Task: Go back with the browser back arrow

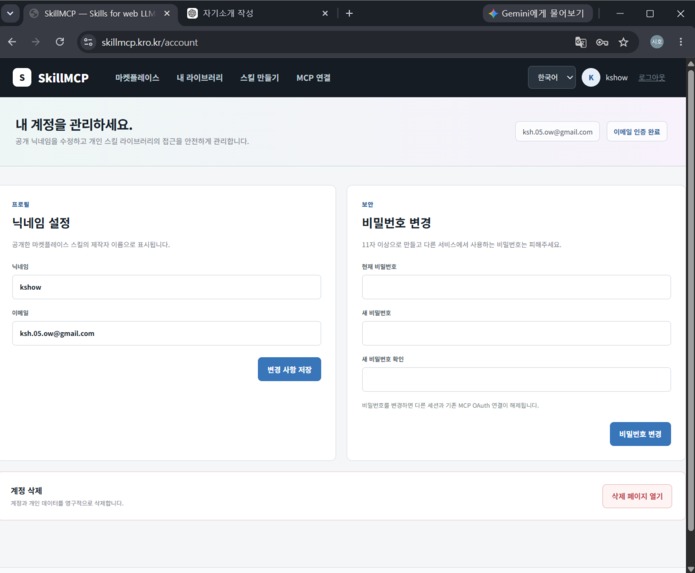Action: (12, 42)
